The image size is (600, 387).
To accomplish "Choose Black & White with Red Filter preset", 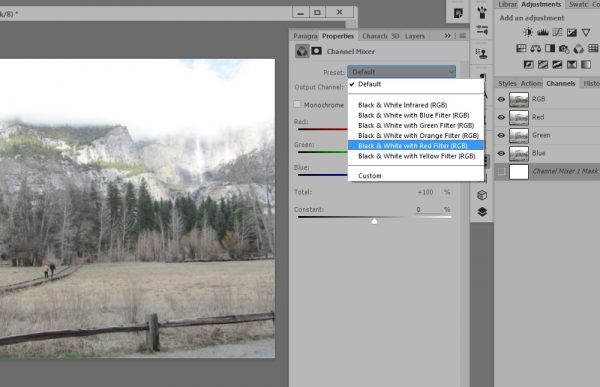I will pos(416,146).
